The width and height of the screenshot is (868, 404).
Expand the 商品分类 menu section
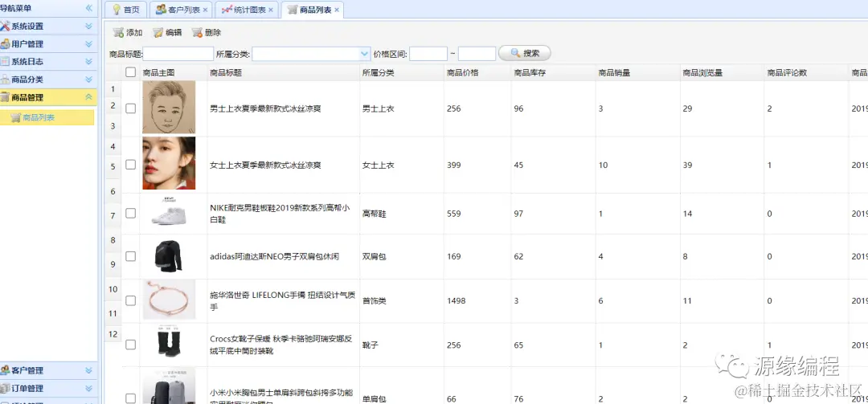click(88, 80)
